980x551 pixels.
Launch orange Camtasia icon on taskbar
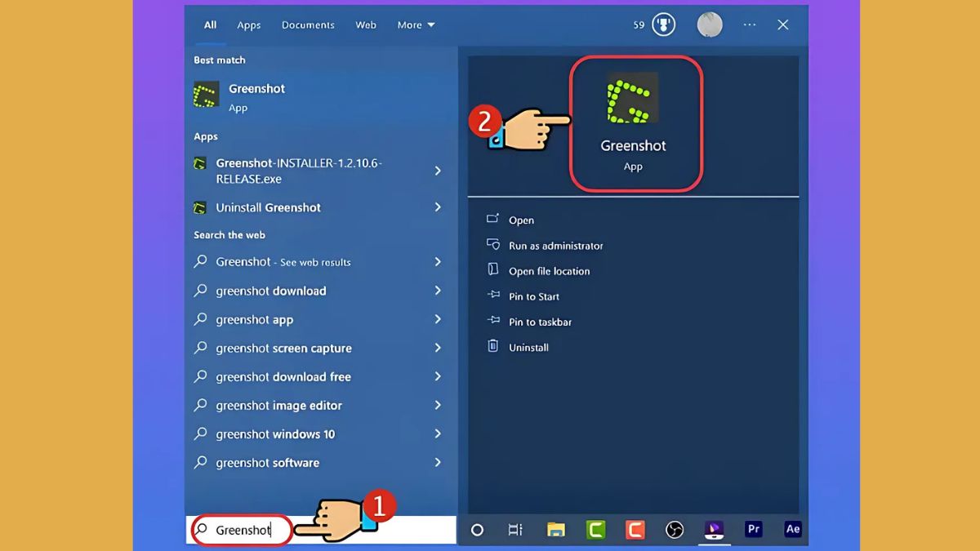point(635,530)
